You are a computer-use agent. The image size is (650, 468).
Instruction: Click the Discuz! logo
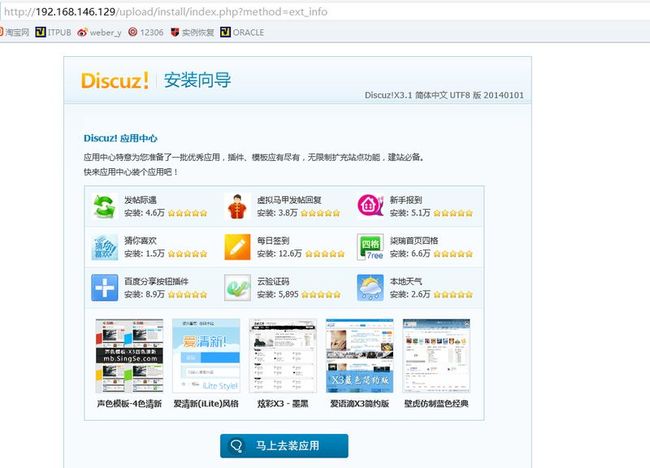(115, 80)
